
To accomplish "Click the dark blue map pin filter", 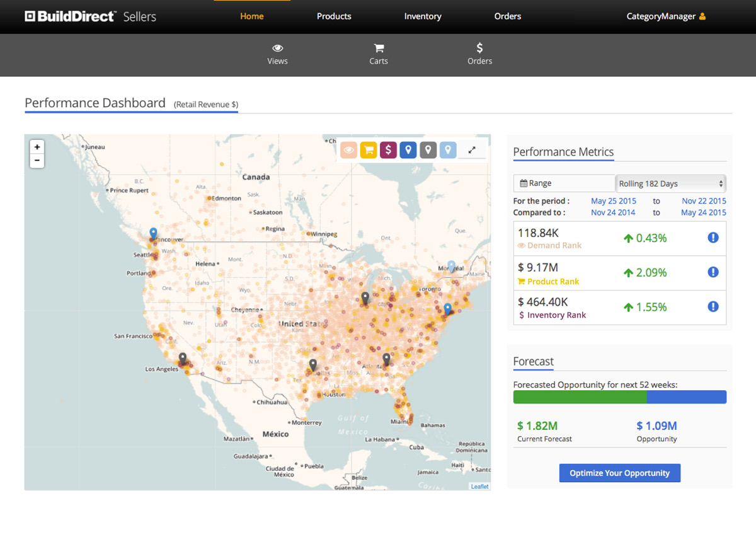I will click(x=408, y=150).
